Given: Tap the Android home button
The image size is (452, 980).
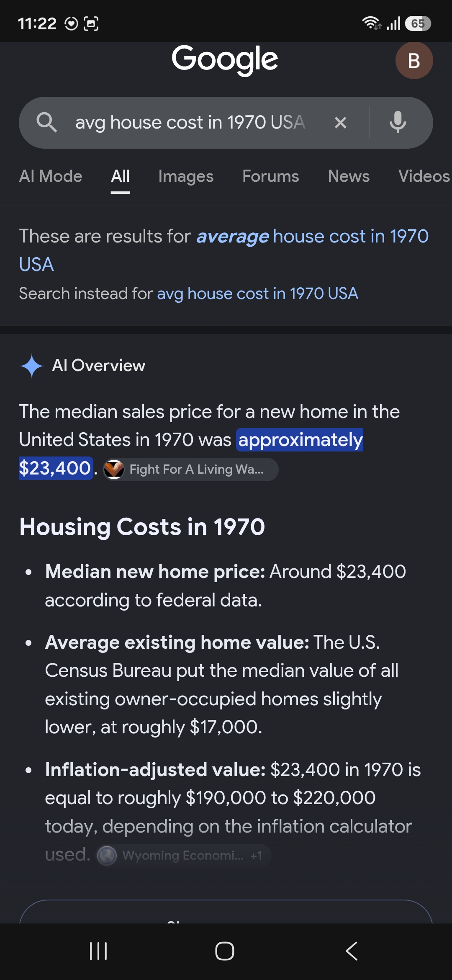Looking at the screenshot, I should (x=225, y=951).
